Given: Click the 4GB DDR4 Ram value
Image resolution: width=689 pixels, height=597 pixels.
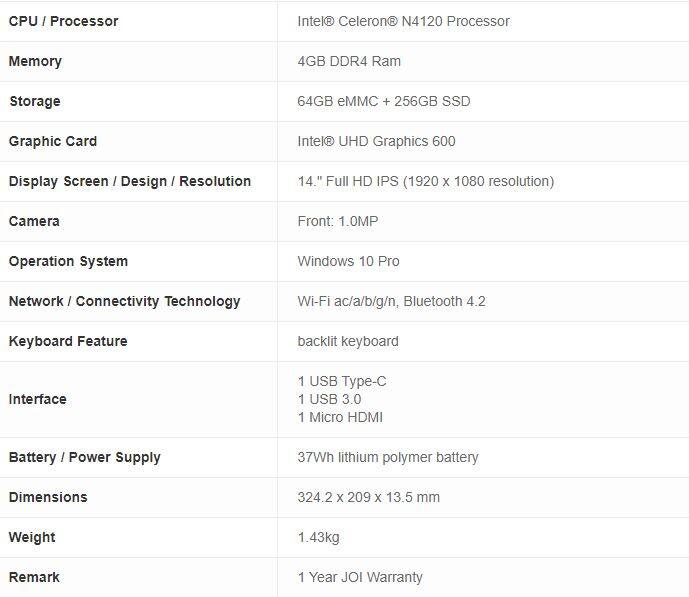Looking at the screenshot, I should coord(349,61).
